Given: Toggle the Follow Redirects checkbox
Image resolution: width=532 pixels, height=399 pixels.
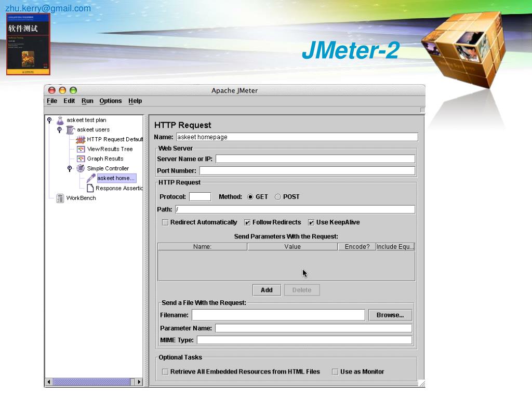Looking at the screenshot, I should 247,222.
